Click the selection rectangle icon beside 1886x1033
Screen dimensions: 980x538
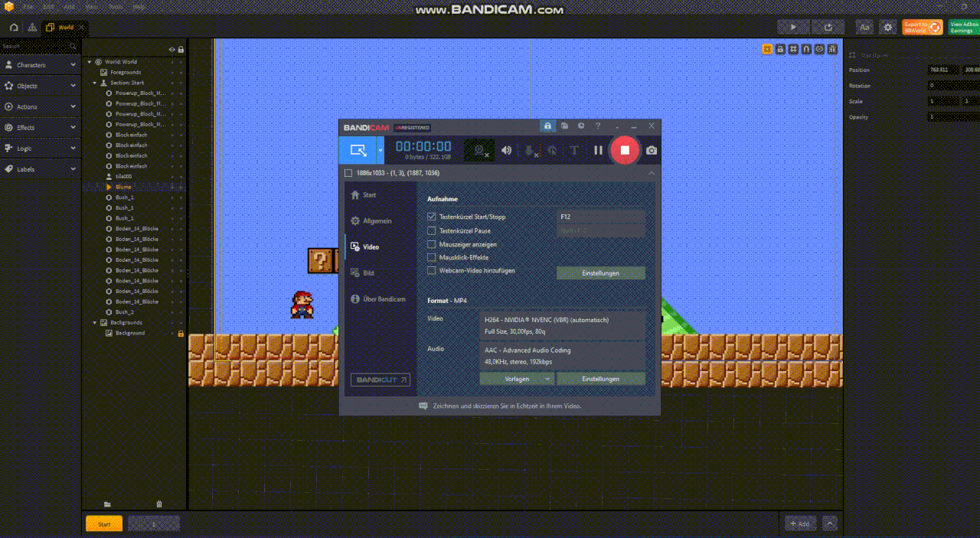348,173
